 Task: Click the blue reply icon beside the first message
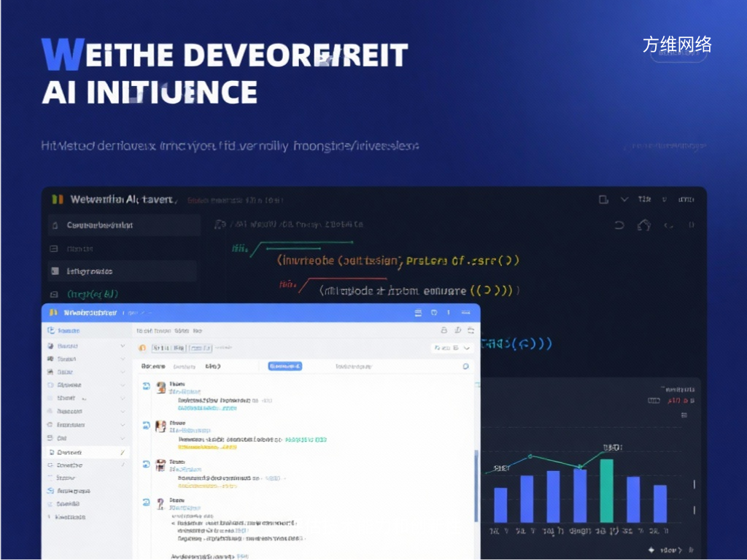click(x=146, y=387)
